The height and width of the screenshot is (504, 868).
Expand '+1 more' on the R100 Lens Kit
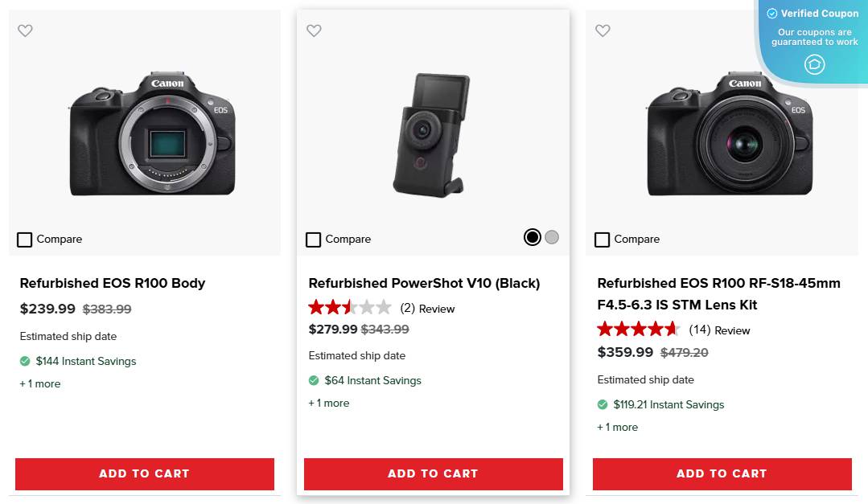point(617,427)
